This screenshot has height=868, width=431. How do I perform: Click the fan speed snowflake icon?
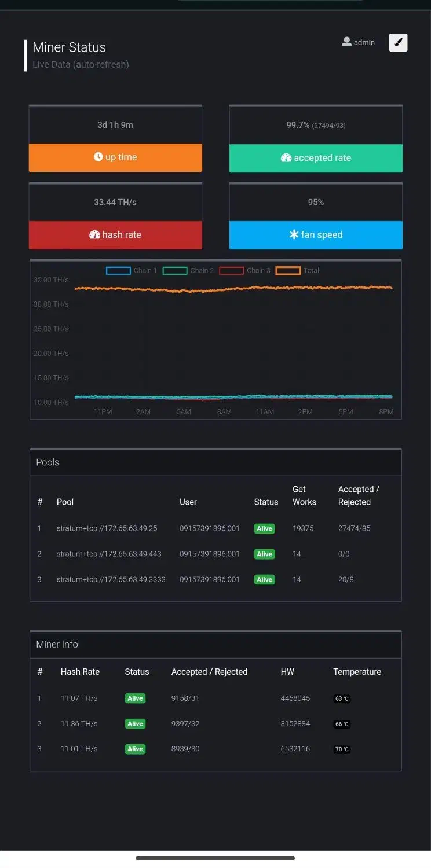pos(294,235)
